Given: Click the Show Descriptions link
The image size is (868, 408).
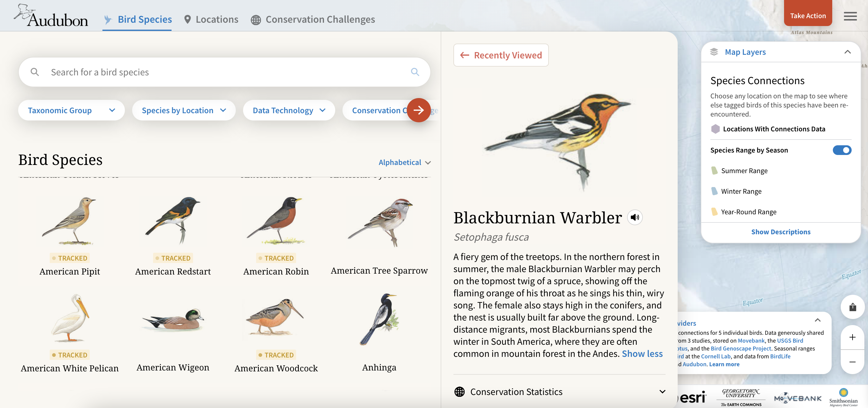Looking at the screenshot, I should pos(780,232).
